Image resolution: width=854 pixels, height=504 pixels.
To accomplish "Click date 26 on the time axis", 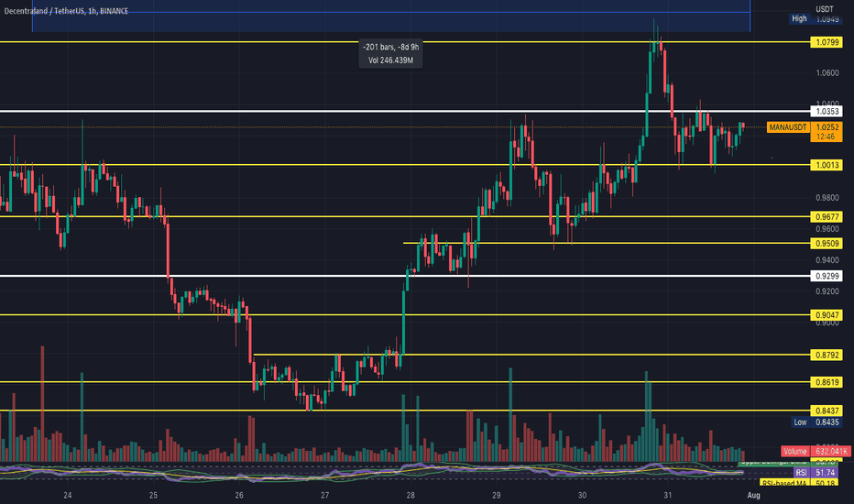I will (239, 495).
